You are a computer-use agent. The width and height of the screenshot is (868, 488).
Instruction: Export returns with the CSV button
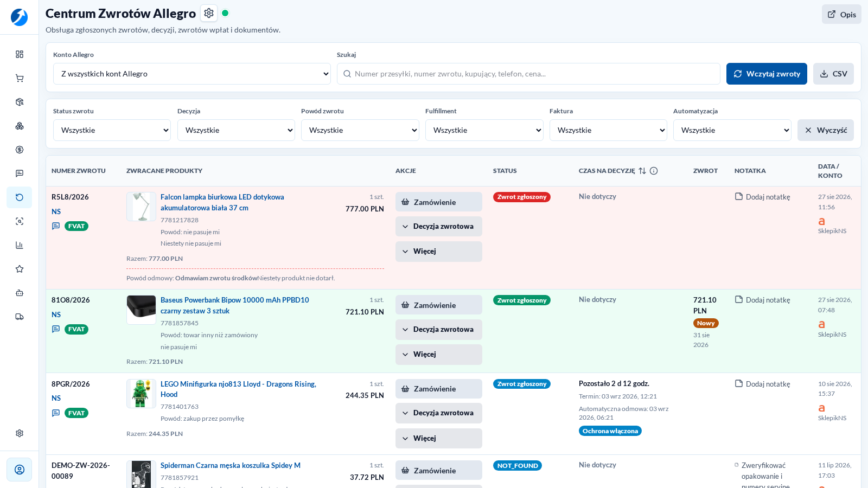tap(833, 74)
